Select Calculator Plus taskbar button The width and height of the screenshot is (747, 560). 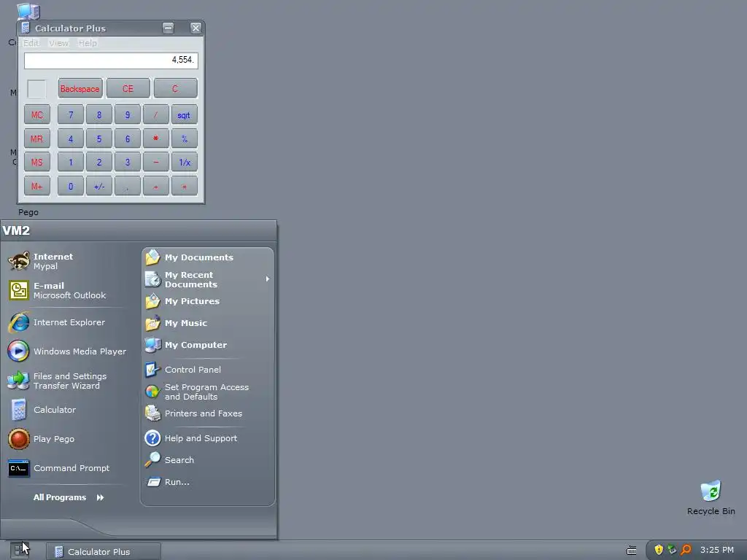coord(104,551)
